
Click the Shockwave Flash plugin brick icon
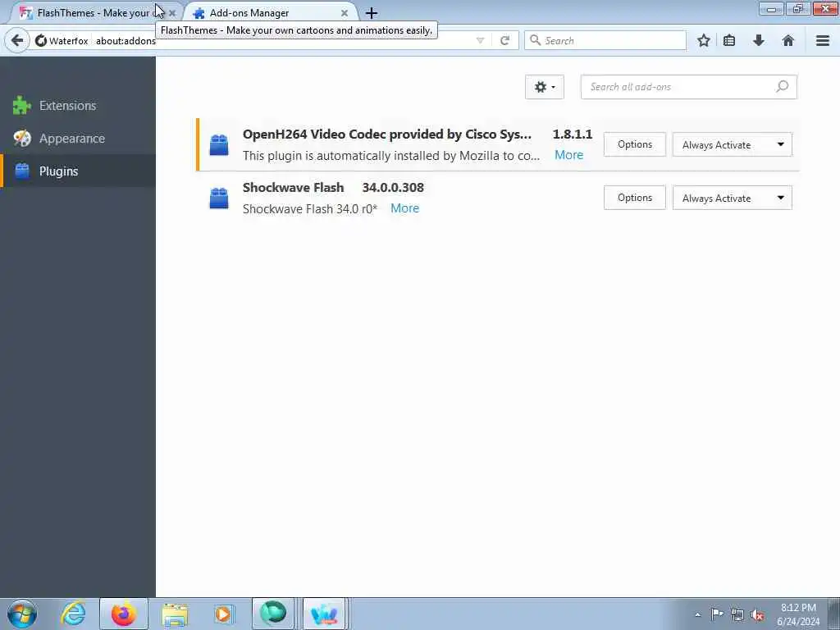click(x=218, y=199)
